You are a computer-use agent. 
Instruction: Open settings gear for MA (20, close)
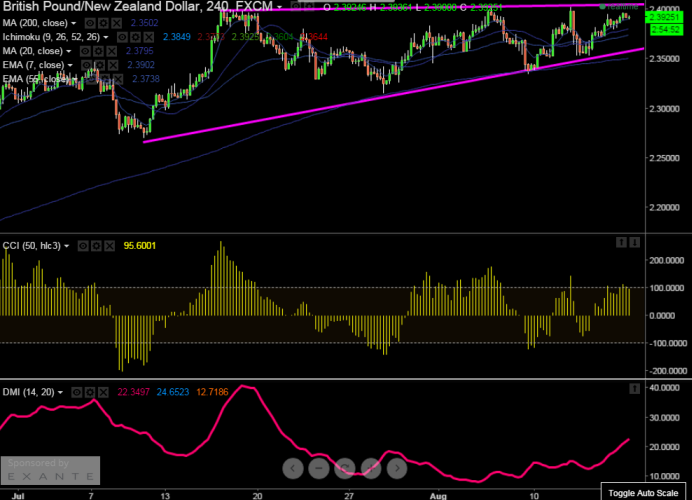coord(98,51)
